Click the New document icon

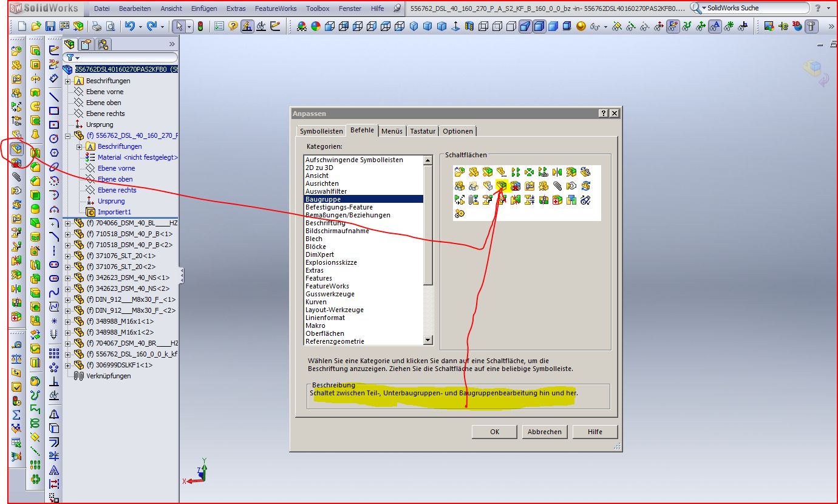(22, 27)
